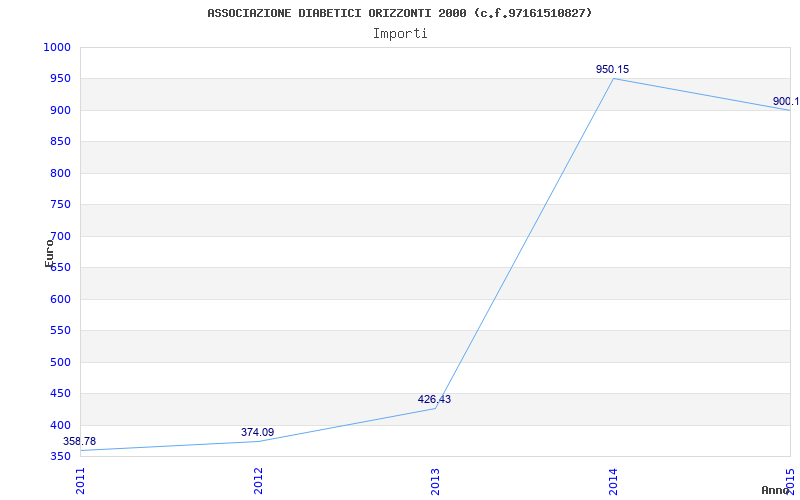Click the 650 y-axis tick label
This screenshot has height=500, width=800.
pyautogui.click(x=60, y=267)
